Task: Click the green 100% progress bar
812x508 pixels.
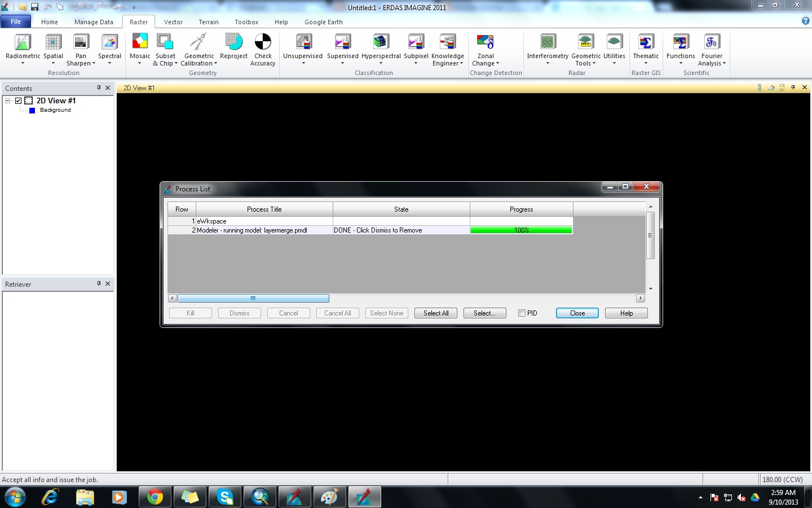Action: (522, 230)
